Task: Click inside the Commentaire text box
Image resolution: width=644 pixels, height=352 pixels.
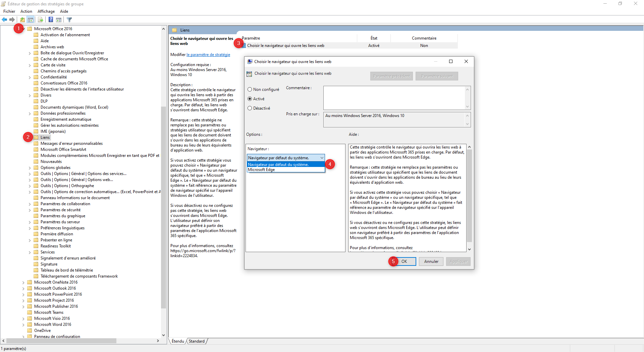Action: pyautogui.click(x=394, y=98)
